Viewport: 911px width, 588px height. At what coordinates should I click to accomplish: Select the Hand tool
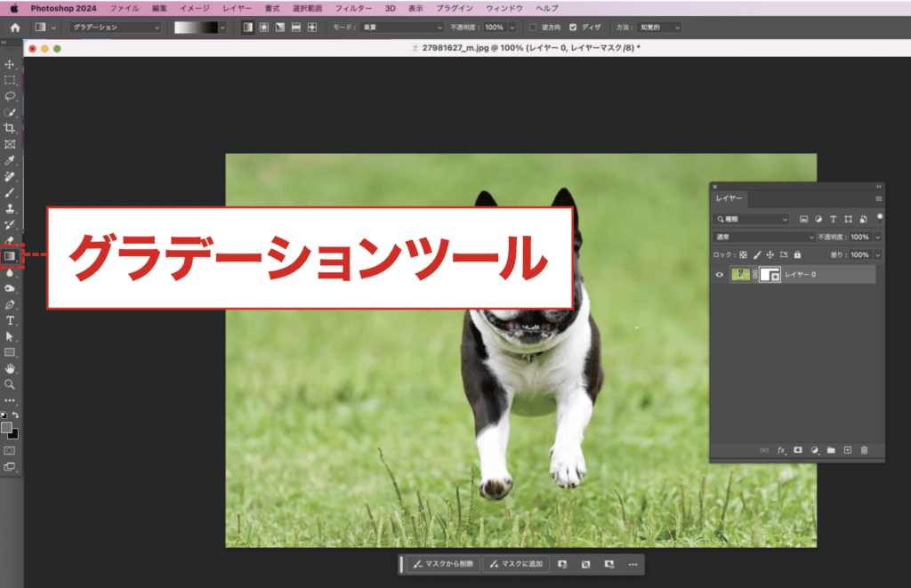click(x=10, y=368)
